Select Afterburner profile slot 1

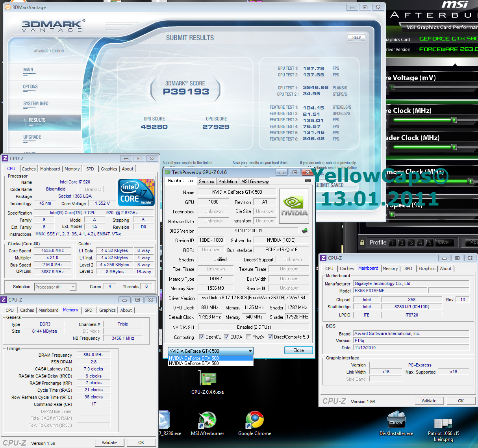[393, 243]
